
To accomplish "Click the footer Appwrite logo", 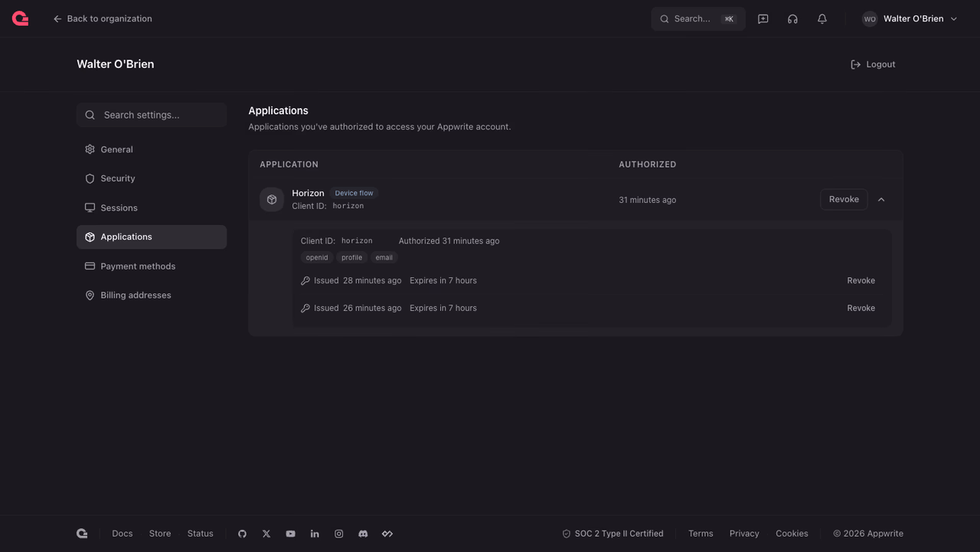I will (x=82, y=534).
